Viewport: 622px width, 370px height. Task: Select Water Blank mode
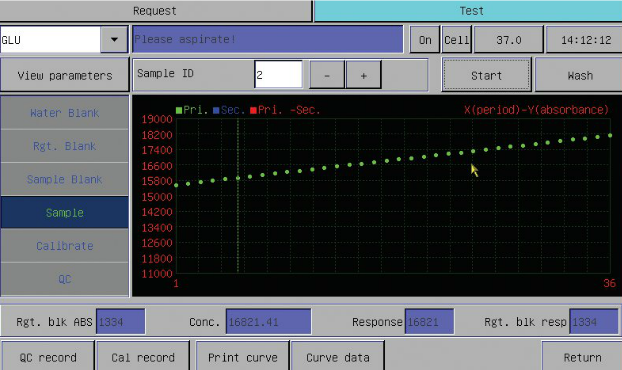point(65,113)
